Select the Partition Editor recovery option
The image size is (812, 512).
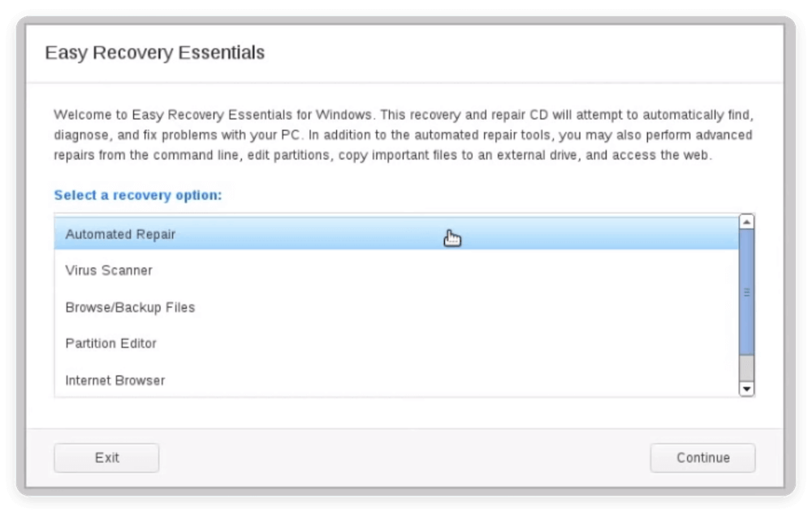[x=111, y=344]
